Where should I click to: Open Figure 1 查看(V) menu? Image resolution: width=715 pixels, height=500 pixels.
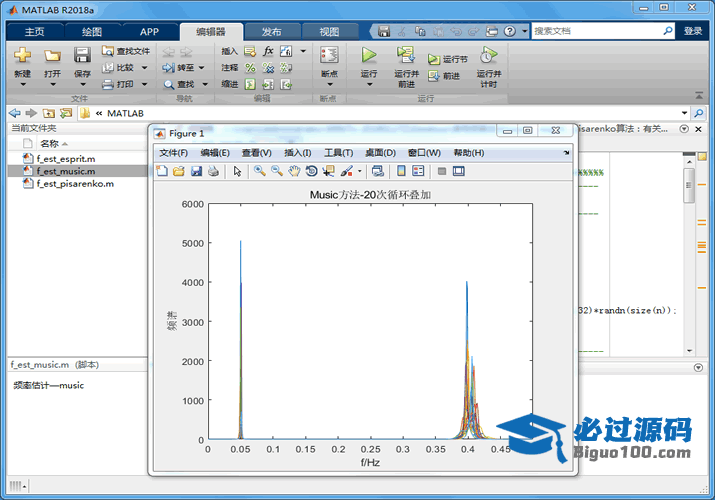coord(257,153)
